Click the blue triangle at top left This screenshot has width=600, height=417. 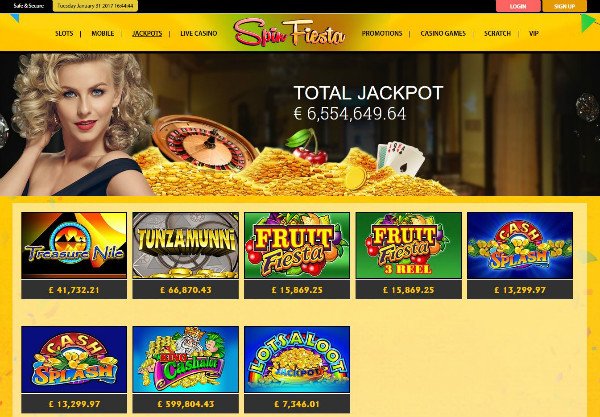tap(15, 18)
